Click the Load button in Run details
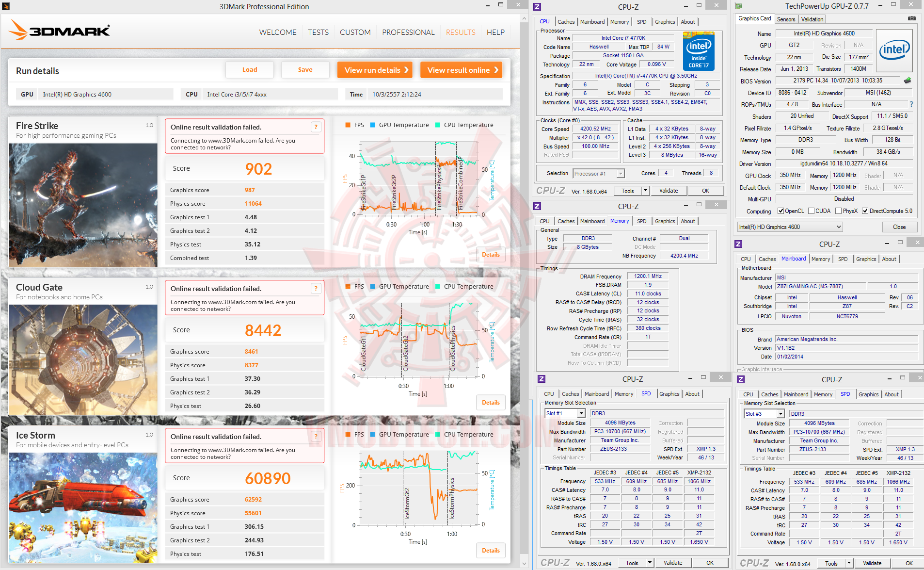The width and height of the screenshot is (924, 570). tap(250, 70)
